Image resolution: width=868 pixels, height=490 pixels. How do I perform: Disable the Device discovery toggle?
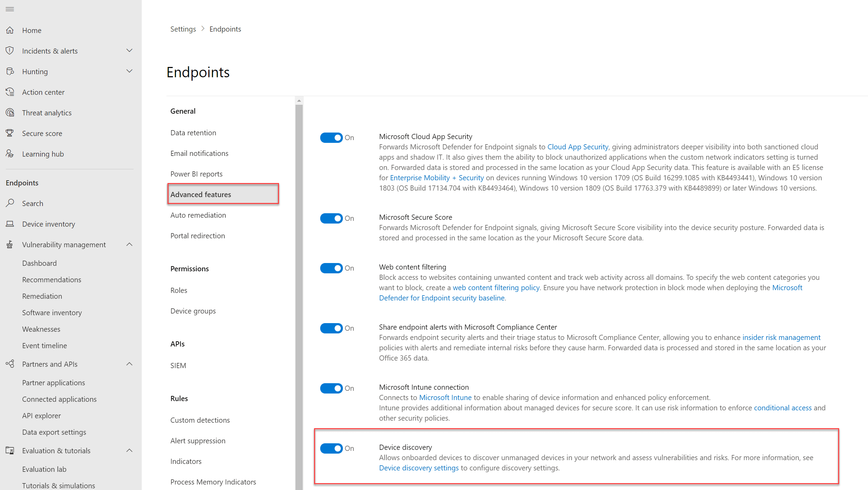tap(331, 448)
